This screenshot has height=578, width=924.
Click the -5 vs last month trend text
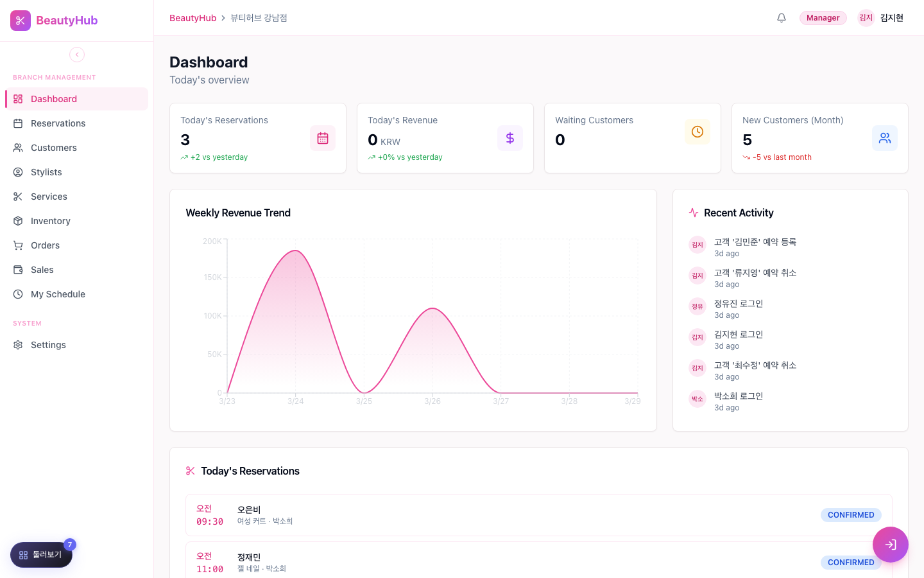point(782,157)
